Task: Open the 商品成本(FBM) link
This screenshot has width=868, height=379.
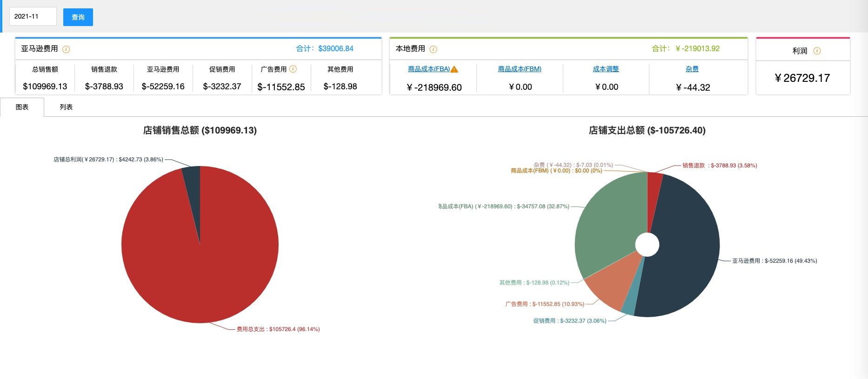Action: [520, 69]
